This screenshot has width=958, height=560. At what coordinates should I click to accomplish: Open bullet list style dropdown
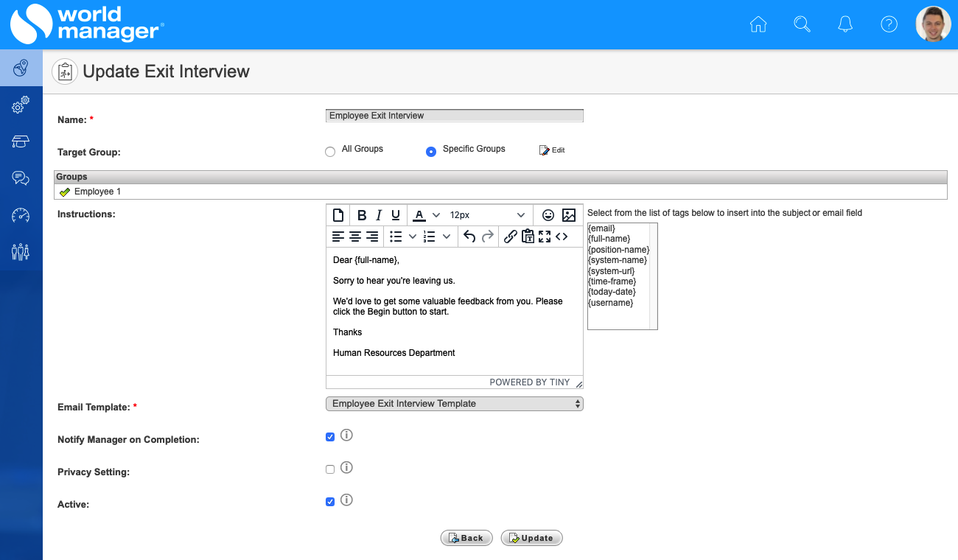pos(413,237)
